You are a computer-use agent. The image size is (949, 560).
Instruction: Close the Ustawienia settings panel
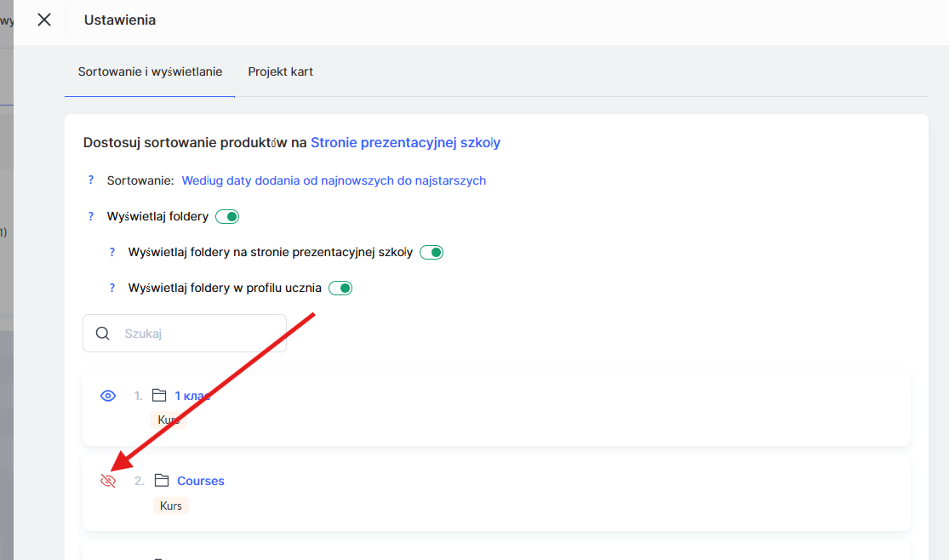(44, 20)
